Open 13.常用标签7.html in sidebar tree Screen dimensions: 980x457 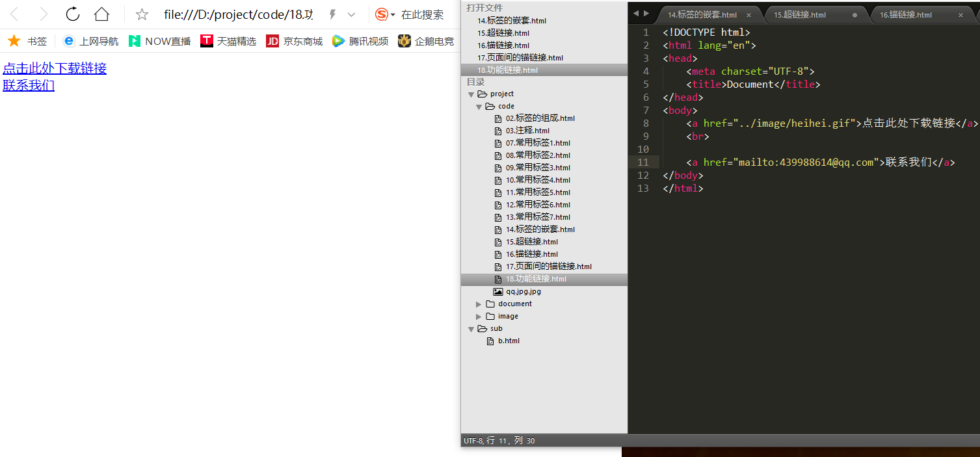(x=538, y=217)
